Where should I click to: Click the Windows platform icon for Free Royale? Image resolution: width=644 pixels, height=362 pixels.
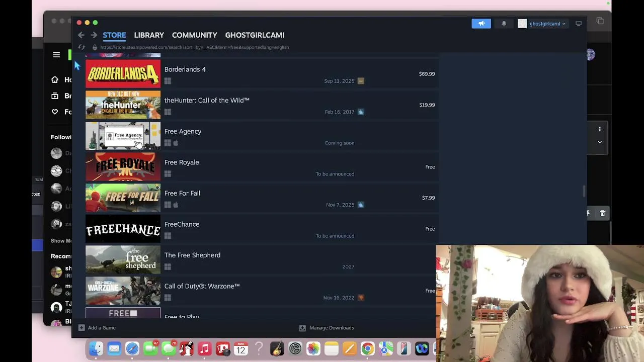tap(168, 174)
